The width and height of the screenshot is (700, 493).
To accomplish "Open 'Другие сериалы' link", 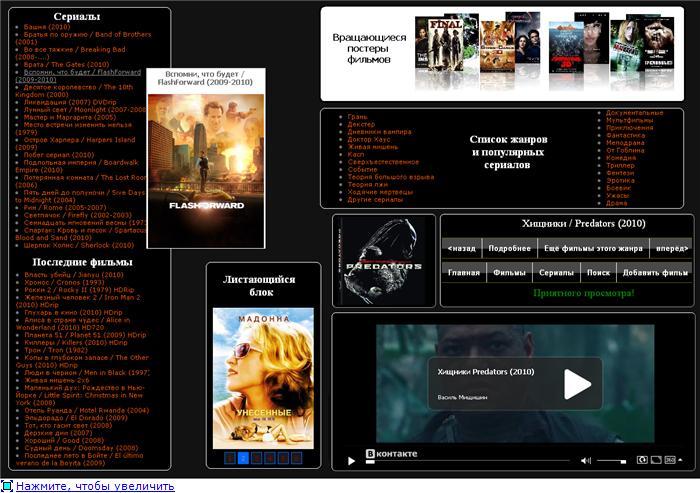I will coord(375,200).
